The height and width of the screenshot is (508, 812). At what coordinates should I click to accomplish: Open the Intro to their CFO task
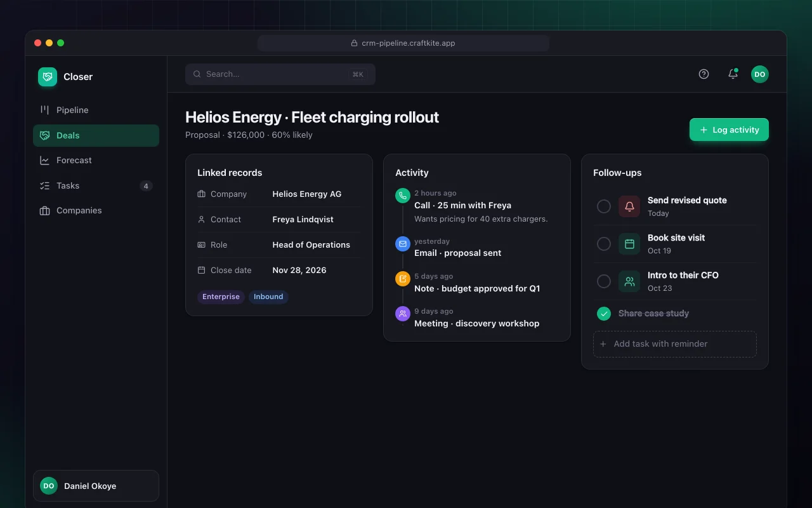[x=683, y=275]
